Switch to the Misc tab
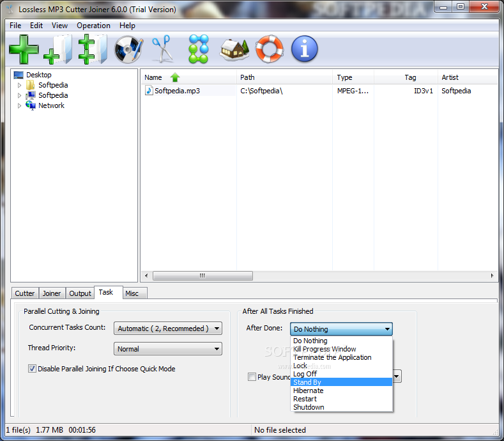Viewport: 504px width, 441px height. tap(134, 293)
